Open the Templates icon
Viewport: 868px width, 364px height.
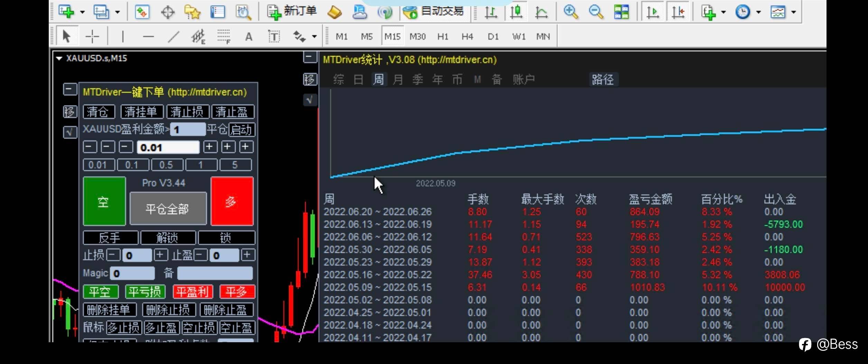pyautogui.click(x=778, y=12)
